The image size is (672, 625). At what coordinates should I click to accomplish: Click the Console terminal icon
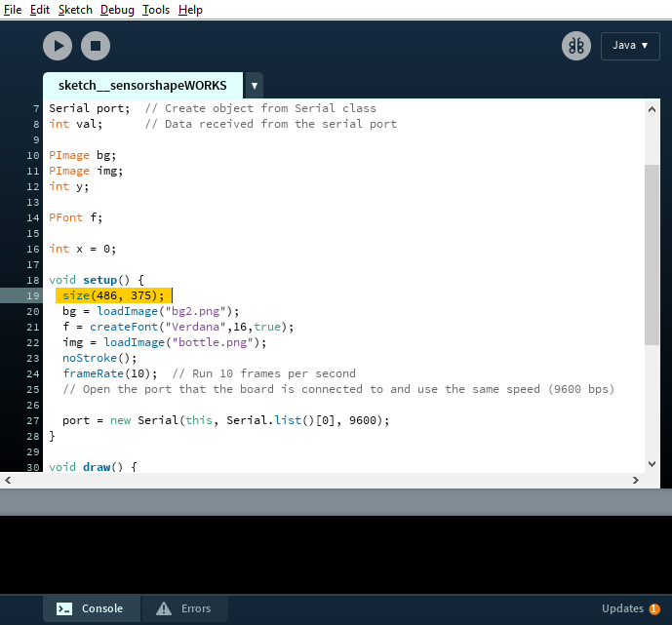pos(64,608)
